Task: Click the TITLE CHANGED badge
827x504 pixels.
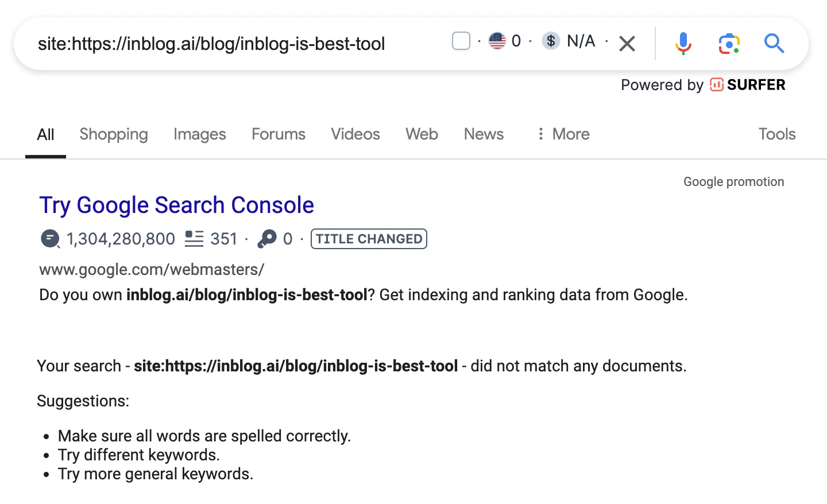Action: click(x=369, y=239)
